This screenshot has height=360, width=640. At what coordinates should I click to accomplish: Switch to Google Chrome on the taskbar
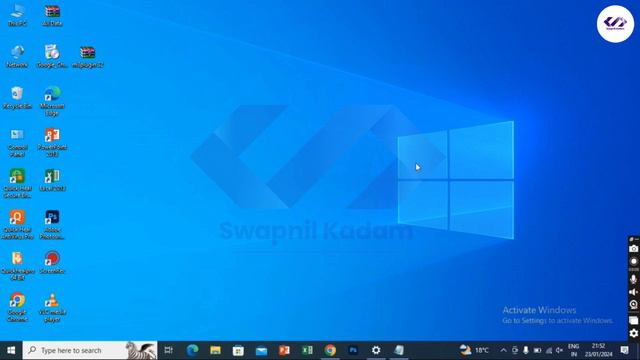click(x=330, y=350)
